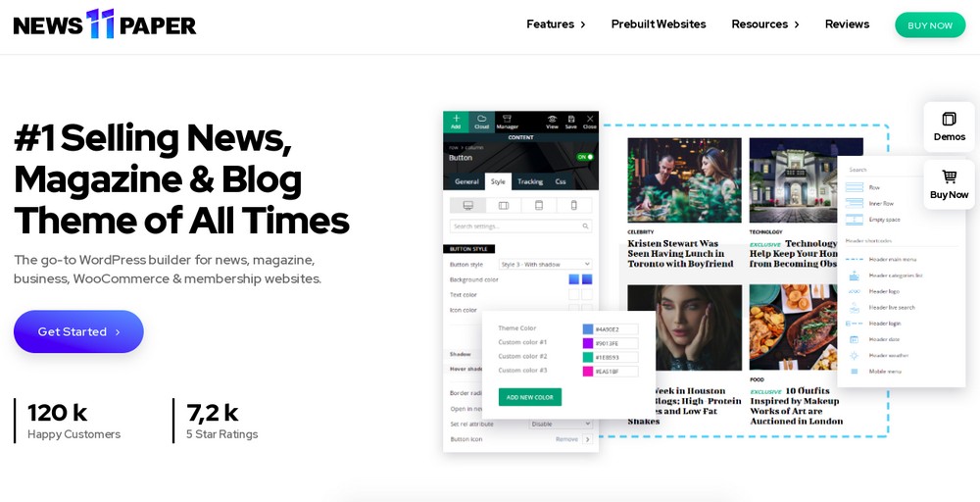This screenshot has width=980, height=502.
Task: Select the phone viewport icon
Action: (x=574, y=205)
